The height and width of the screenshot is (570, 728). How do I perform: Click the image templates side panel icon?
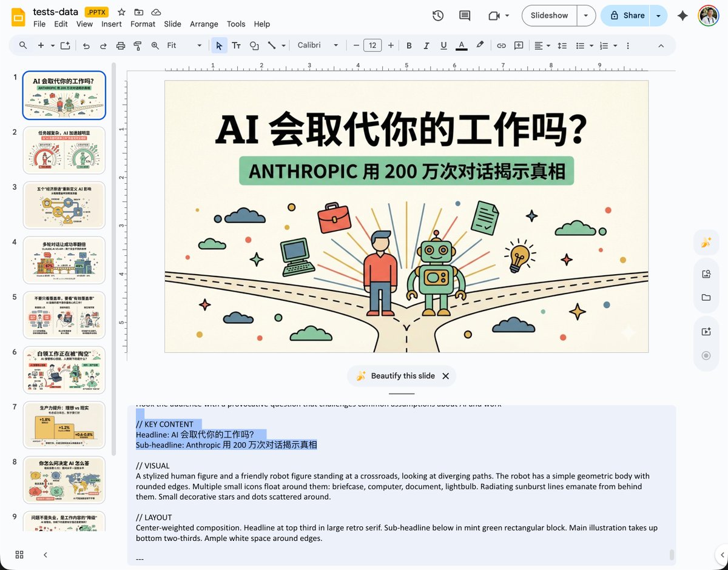pyautogui.click(x=706, y=274)
